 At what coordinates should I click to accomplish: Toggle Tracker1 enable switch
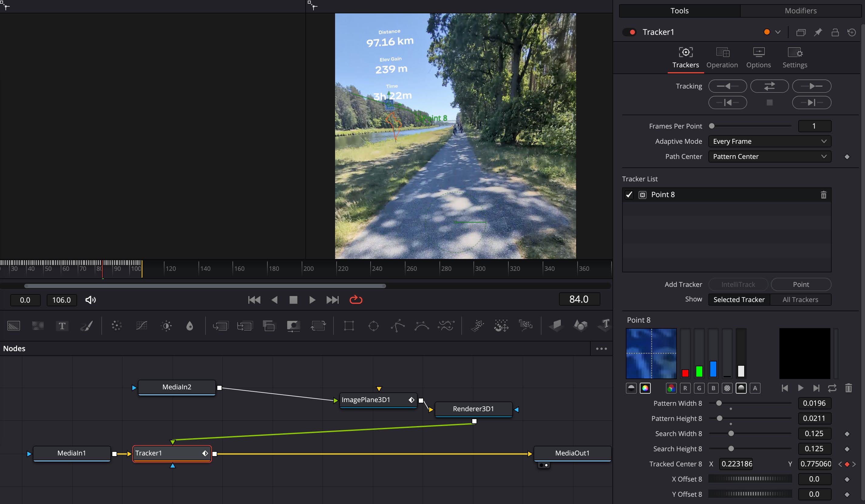[629, 32]
